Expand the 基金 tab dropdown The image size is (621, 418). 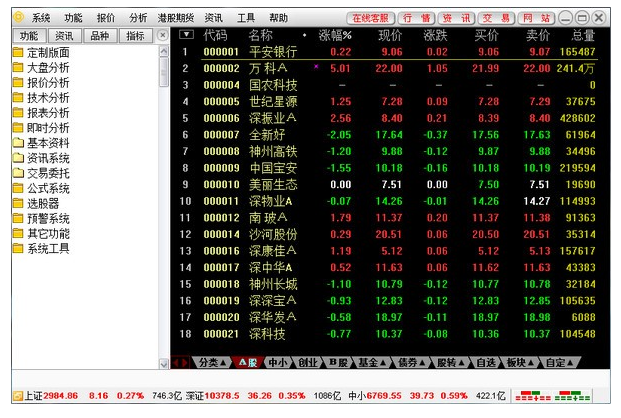(x=383, y=363)
